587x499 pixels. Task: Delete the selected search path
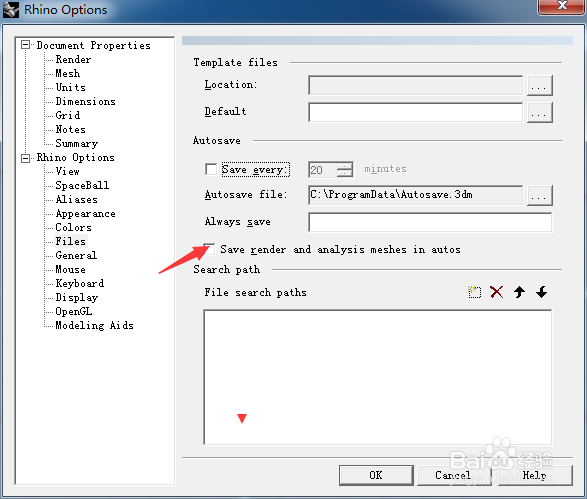tap(496, 292)
